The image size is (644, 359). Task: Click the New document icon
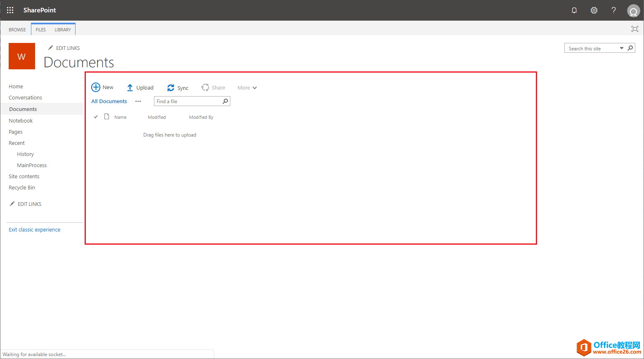[96, 87]
